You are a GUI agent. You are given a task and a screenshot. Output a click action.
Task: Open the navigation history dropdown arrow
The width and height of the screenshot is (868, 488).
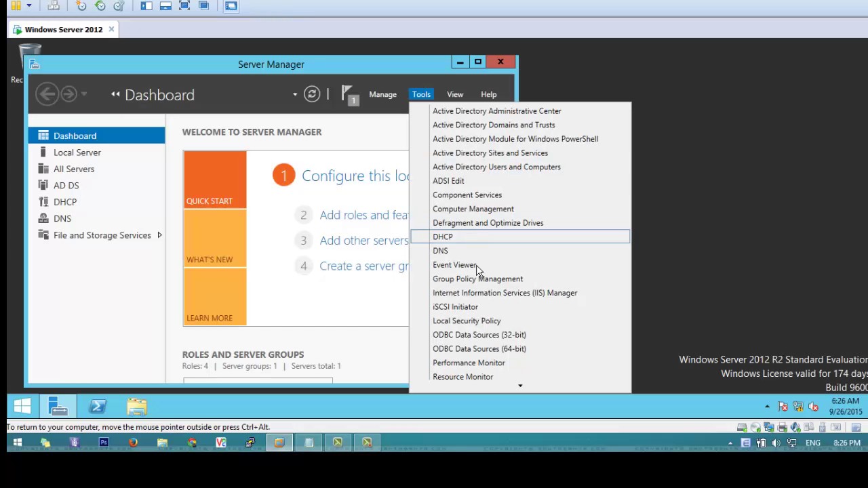point(84,94)
